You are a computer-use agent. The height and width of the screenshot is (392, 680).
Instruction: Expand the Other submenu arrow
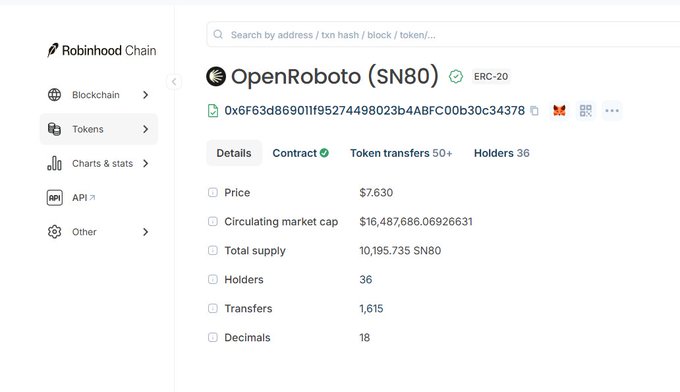(x=146, y=232)
